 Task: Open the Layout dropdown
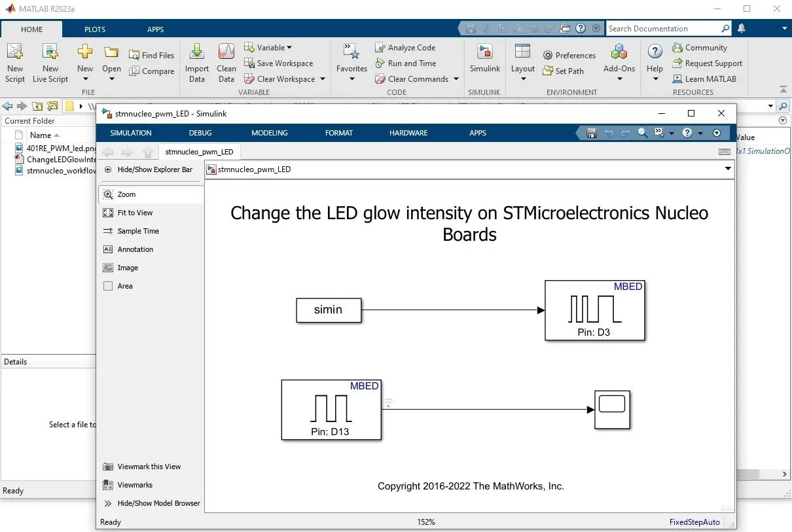click(523, 79)
